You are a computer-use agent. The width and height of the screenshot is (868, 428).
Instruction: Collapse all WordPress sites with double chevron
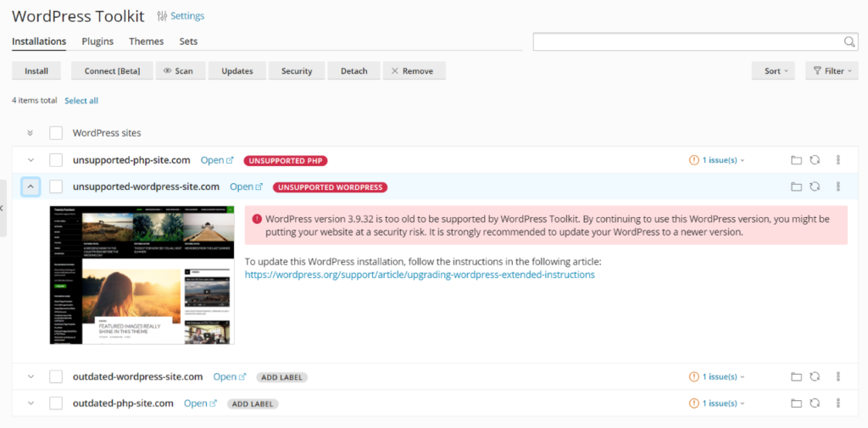coord(31,133)
